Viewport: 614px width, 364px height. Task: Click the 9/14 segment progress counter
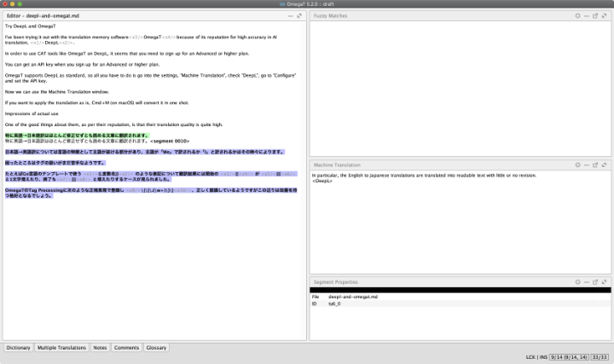[569, 357]
